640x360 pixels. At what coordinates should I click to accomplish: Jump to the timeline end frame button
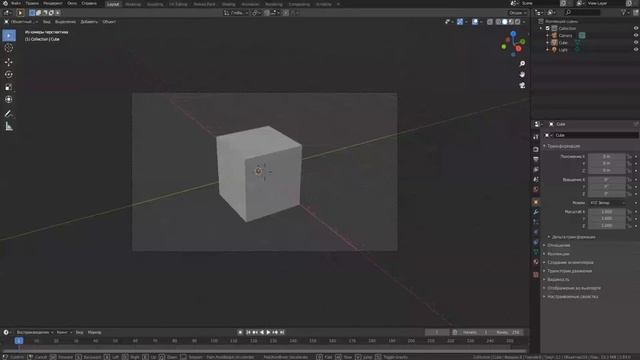(x=282, y=333)
